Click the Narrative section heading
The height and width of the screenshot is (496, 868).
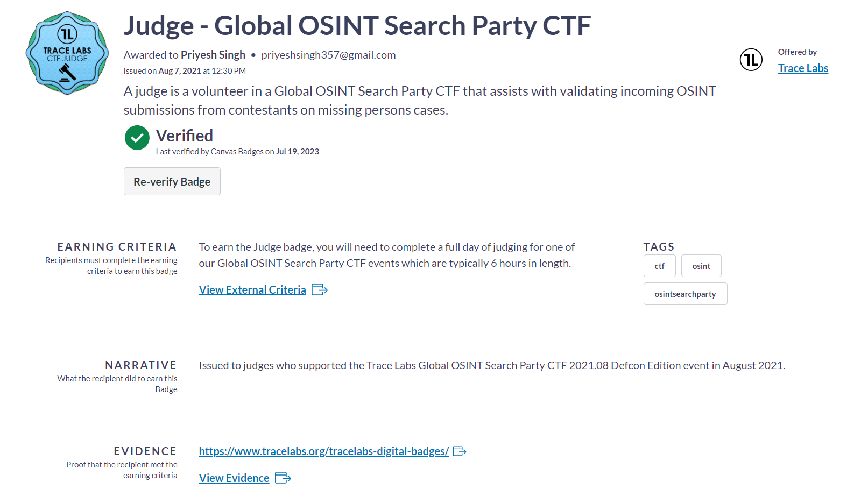click(x=141, y=365)
